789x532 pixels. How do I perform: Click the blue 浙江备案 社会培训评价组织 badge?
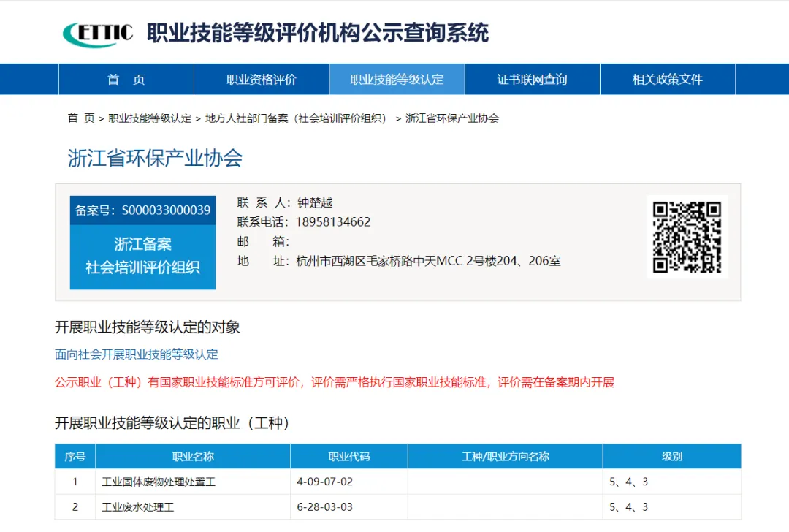point(142,256)
